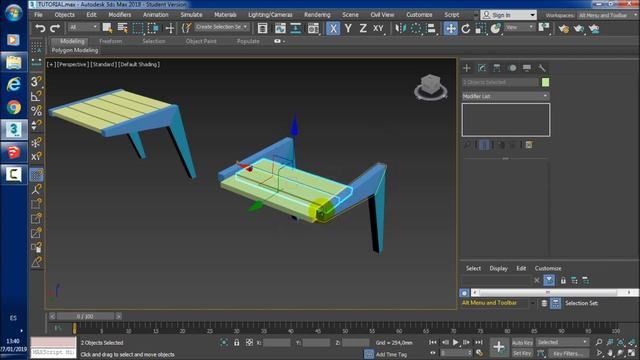Click Scene Explorer Display menu

click(498, 268)
